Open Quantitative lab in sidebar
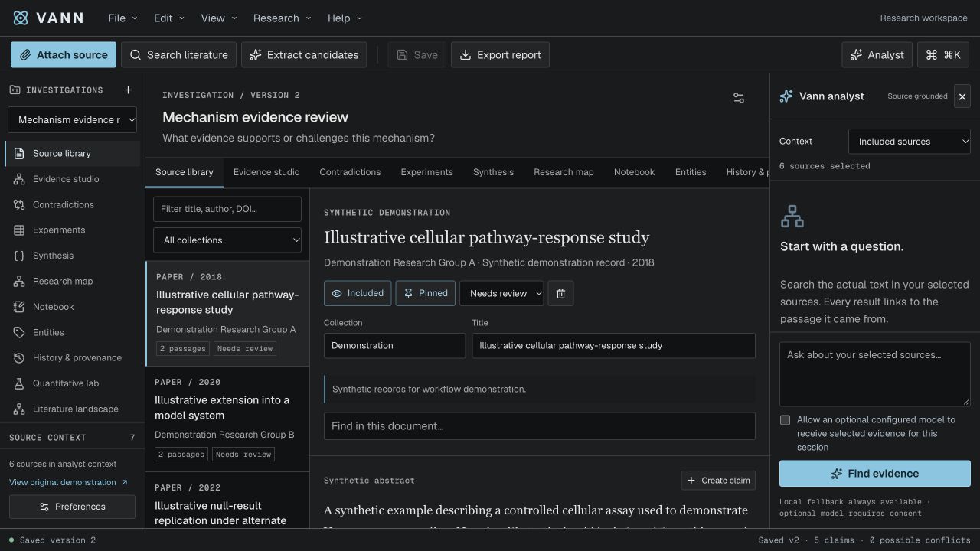The width and height of the screenshot is (980, 551). pyautogui.click(x=73, y=383)
